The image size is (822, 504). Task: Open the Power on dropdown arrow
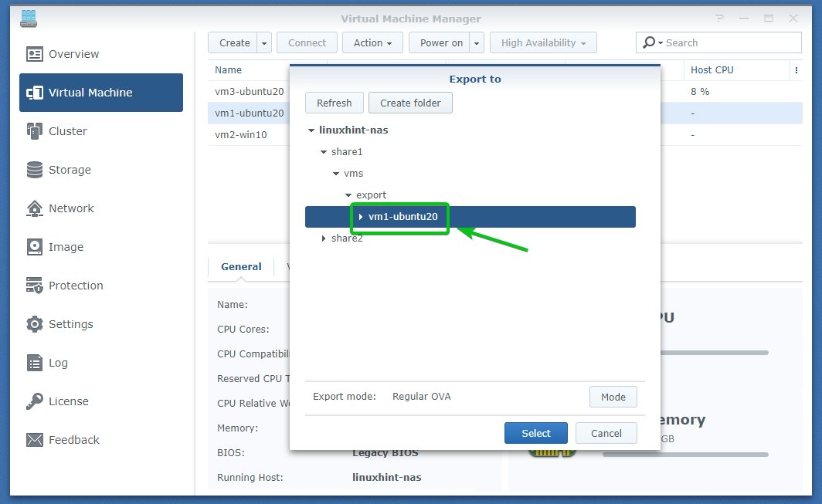pos(477,43)
